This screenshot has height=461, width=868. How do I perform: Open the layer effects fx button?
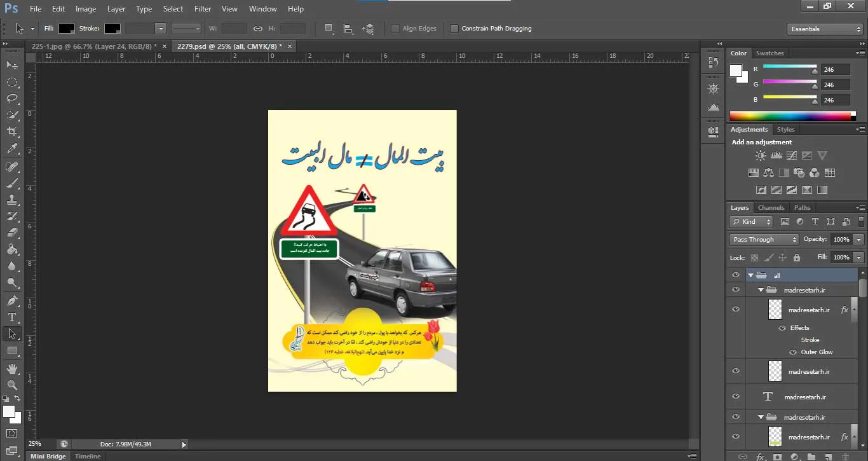tap(761, 457)
